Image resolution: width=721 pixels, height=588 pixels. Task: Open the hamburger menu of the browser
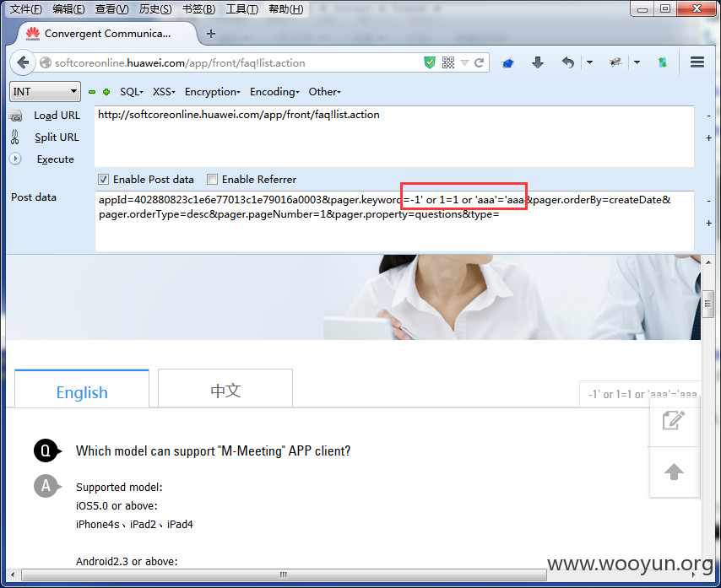coord(697,62)
